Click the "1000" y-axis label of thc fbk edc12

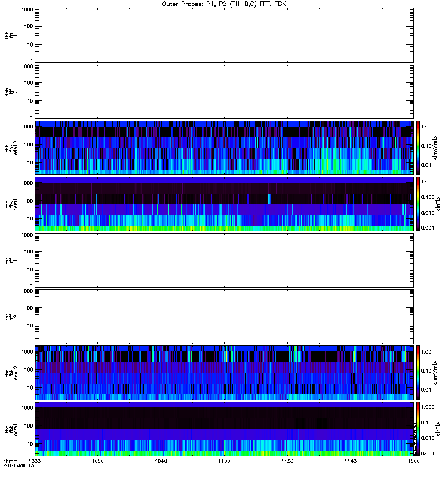[x=27, y=352]
